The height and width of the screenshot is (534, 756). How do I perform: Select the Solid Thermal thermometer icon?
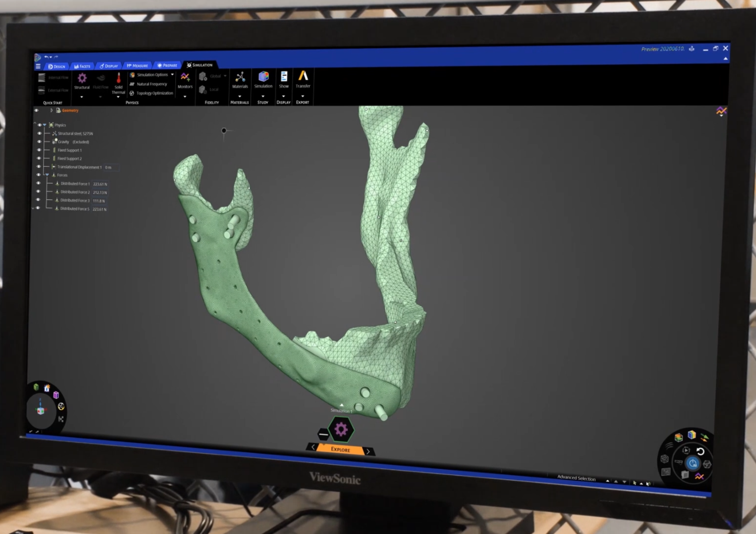(x=118, y=78)
